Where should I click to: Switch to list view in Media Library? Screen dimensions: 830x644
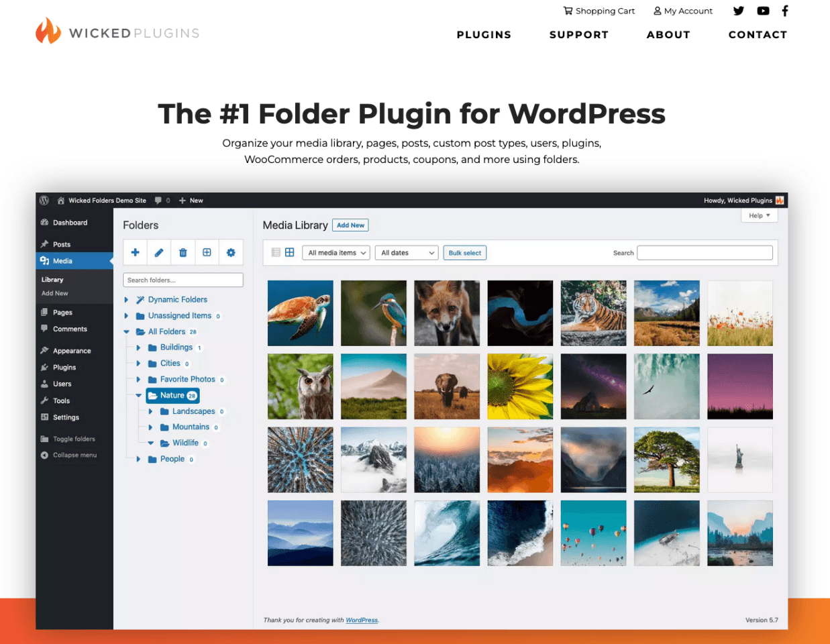276,253
